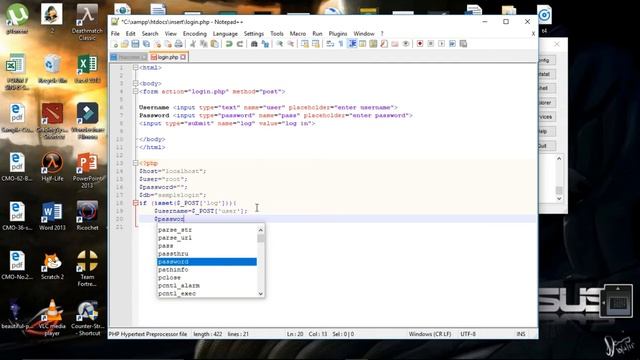Click the Close All toolbar icon
The image size is (640, 360).
tap(168, 44)
